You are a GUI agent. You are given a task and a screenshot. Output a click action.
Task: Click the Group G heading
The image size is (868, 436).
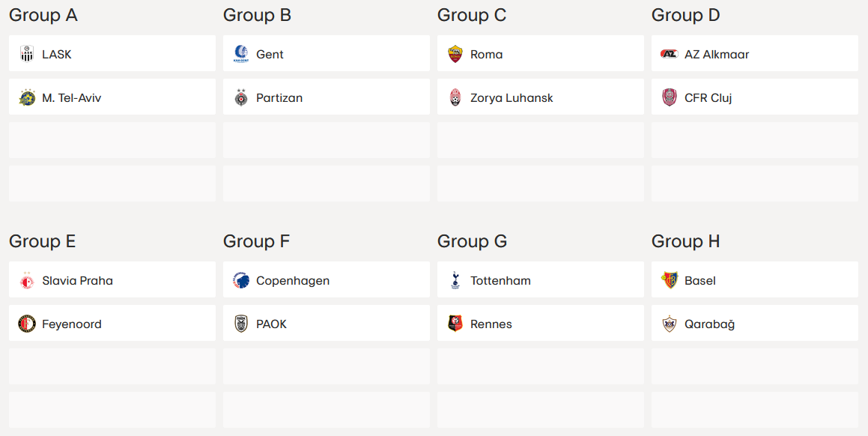(x=472, y=241)
